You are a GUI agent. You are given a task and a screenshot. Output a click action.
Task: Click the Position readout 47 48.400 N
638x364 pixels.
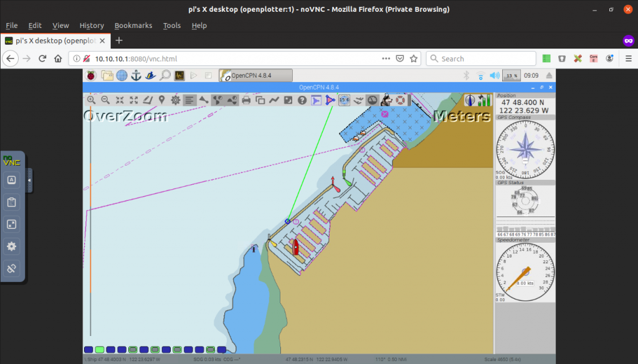tap(523, 103)
